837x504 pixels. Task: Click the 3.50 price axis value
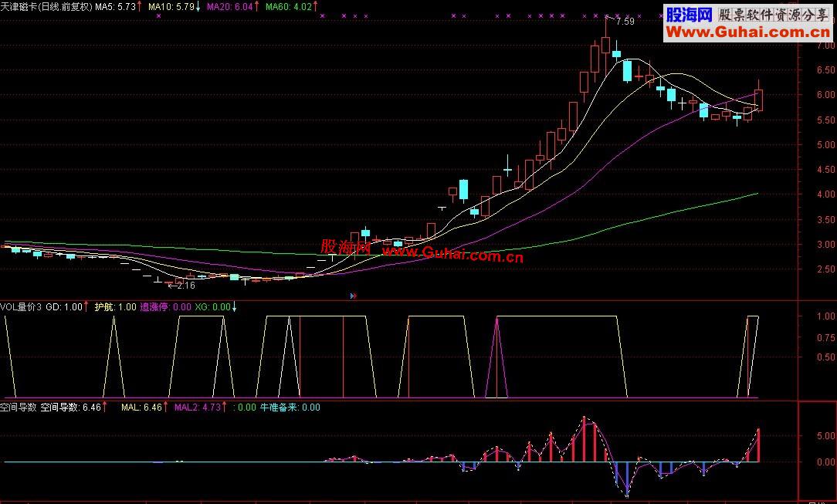point(825,220)
